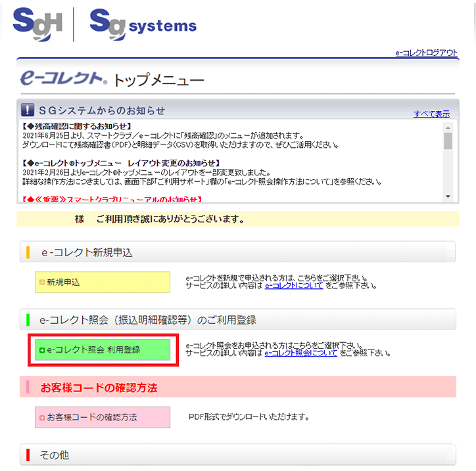
Task: Click the yellow 新規申込 button
Action: tap(103, 282)
